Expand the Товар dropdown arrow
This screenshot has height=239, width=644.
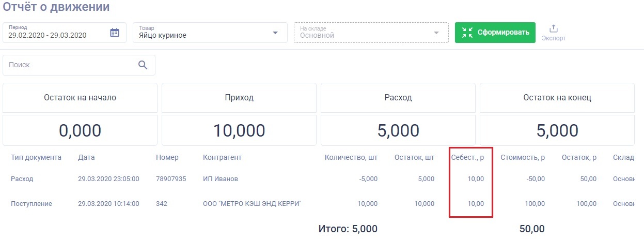coord(275,34)
